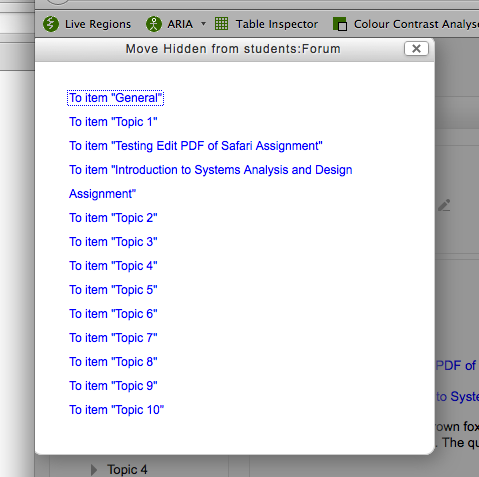
Task: Select Topic 4 in the navigation tree
Action: (x=127, y=470)
